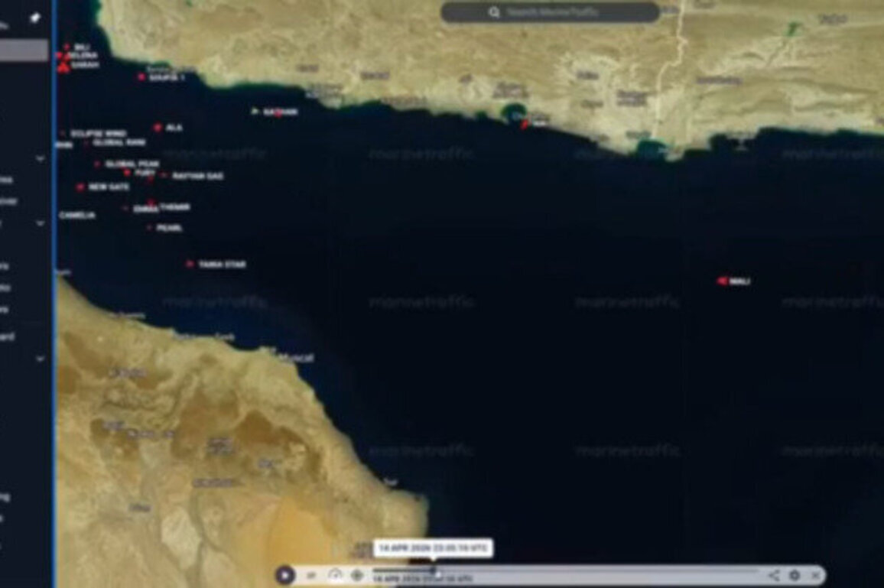This screenshot has height=588, width=884.
Task: Expand the middle sidebar chevron
Action: [x=40, y=223]
